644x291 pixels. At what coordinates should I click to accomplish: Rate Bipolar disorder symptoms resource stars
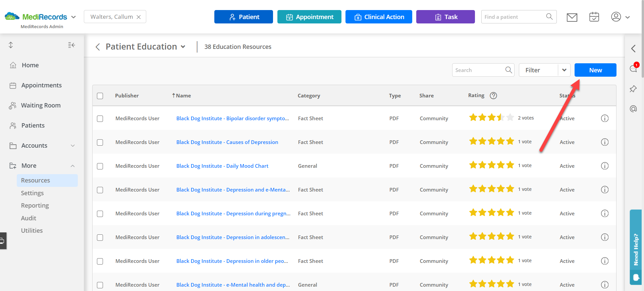point(491,118)
